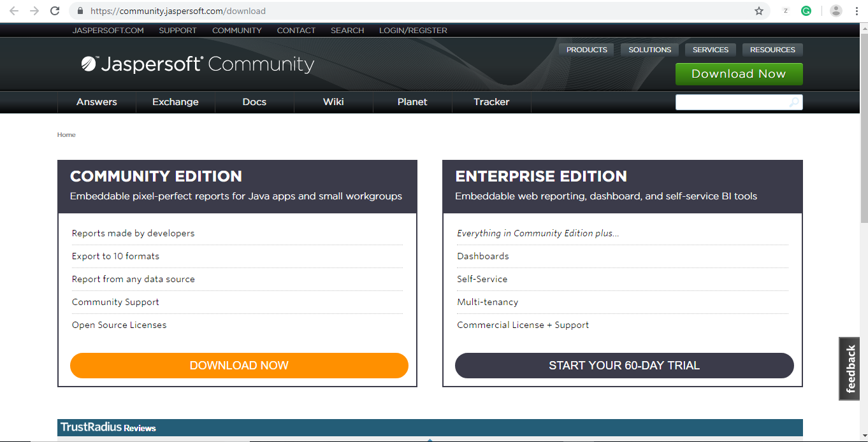Image resolution: width=868 pixels, height=442 pixels.
Task: Open the SOLUTIONS menu
Action: (649, 50)
